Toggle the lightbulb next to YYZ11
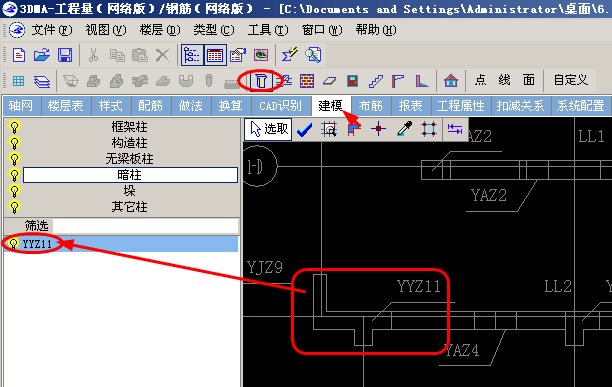Image resolution: width=612 pixels, height=387 pixels. pos(14,244)
